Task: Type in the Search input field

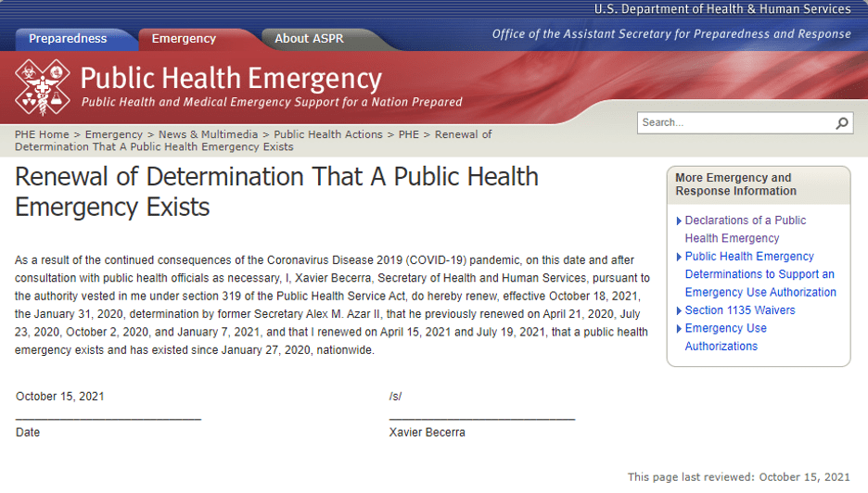Action: tap(733, 123)
